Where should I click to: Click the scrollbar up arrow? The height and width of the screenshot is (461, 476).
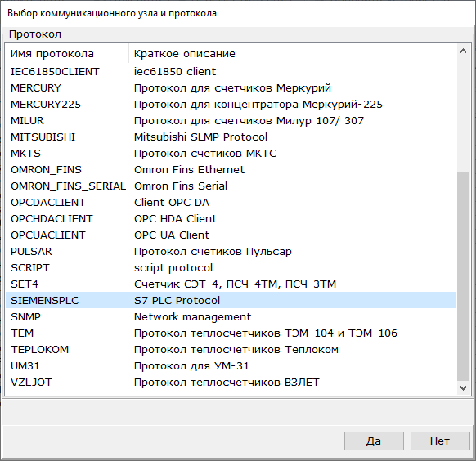click(463, 51)
